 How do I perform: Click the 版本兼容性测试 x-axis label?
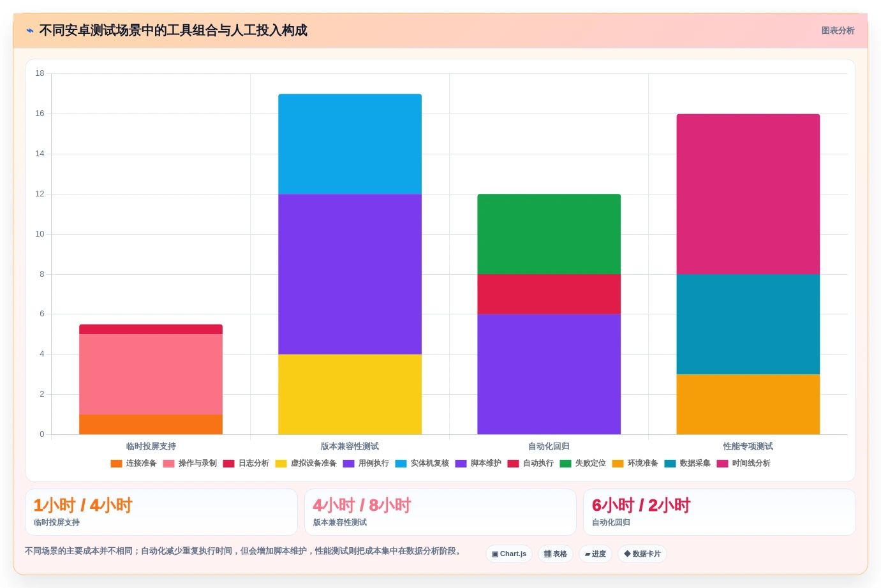click(350, 446)
